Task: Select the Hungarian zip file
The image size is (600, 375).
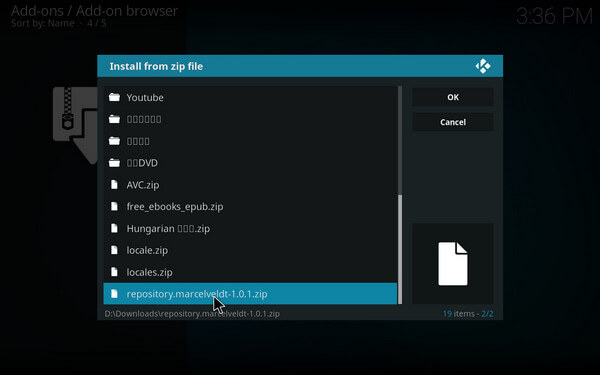Action: 250,228
